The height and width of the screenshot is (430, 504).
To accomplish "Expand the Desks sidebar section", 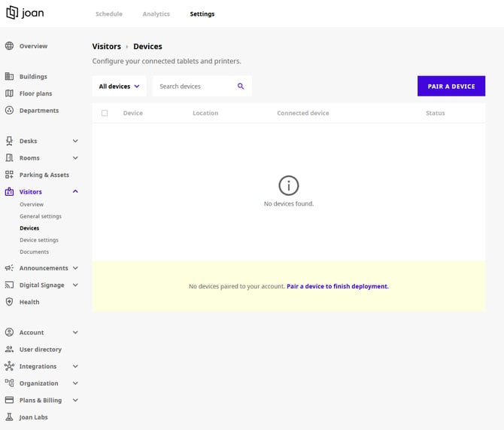I will point(75,141).
